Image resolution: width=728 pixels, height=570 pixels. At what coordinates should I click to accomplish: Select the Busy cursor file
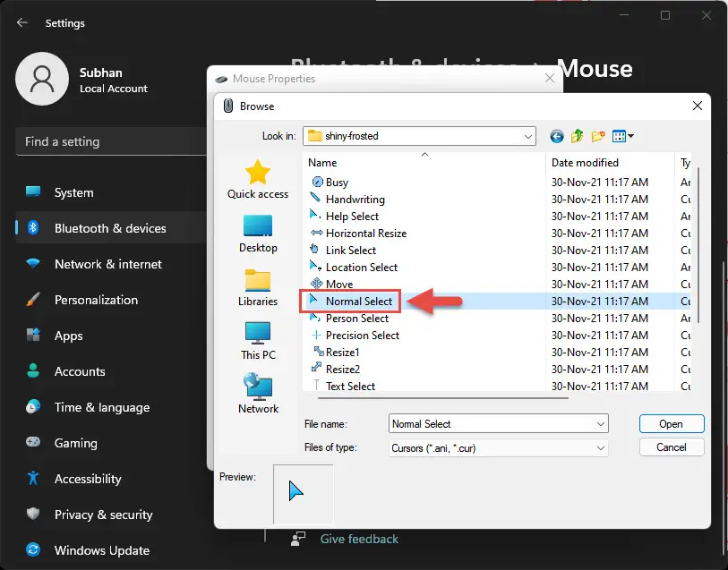click(x=334, y=182)
